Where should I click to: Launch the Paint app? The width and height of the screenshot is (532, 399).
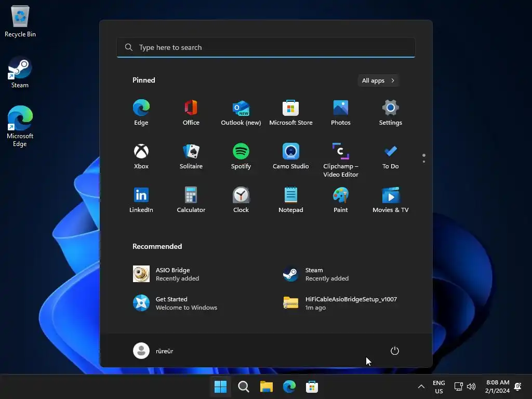(341, 200)
